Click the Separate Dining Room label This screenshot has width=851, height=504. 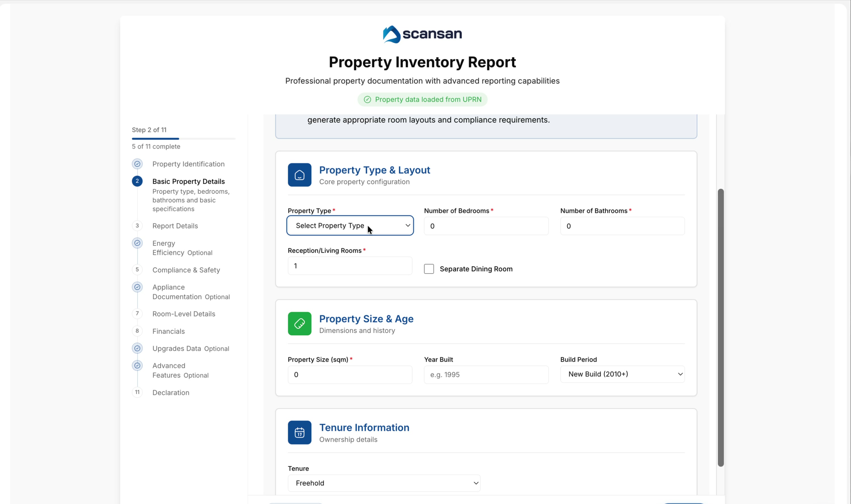point(476,269)
